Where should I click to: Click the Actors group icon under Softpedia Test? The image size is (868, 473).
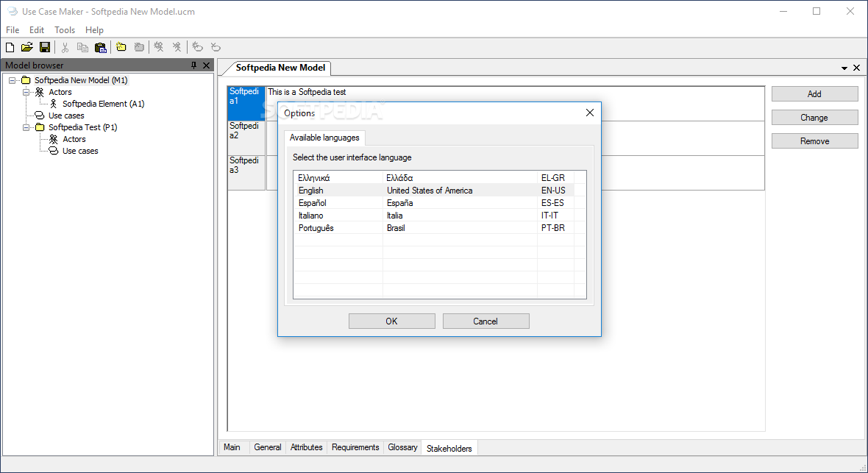click(53, 139)
